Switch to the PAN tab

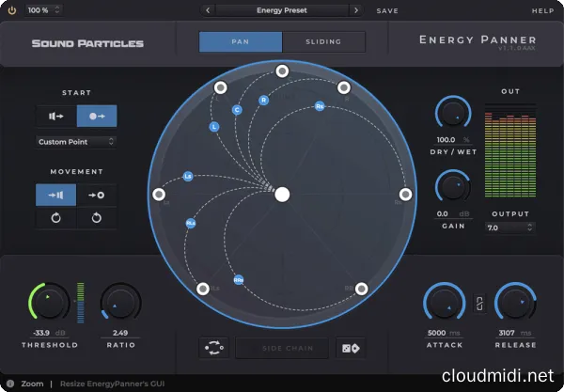pyautogui.click(x=241, y=41)
